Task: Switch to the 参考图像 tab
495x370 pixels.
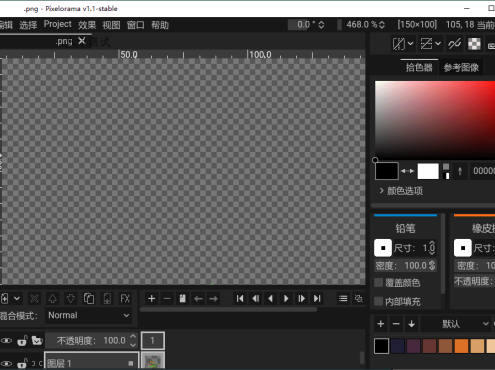Action: coord(461,68)
